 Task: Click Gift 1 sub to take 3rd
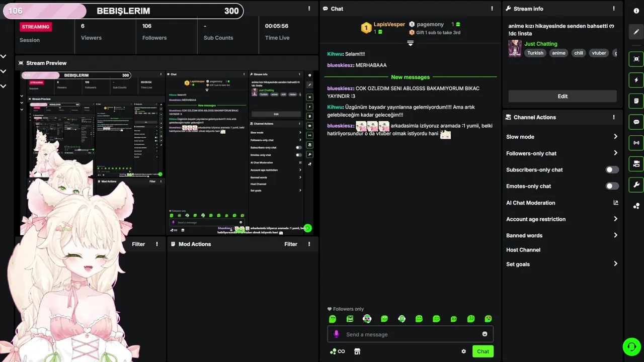(x=438, y=32)
